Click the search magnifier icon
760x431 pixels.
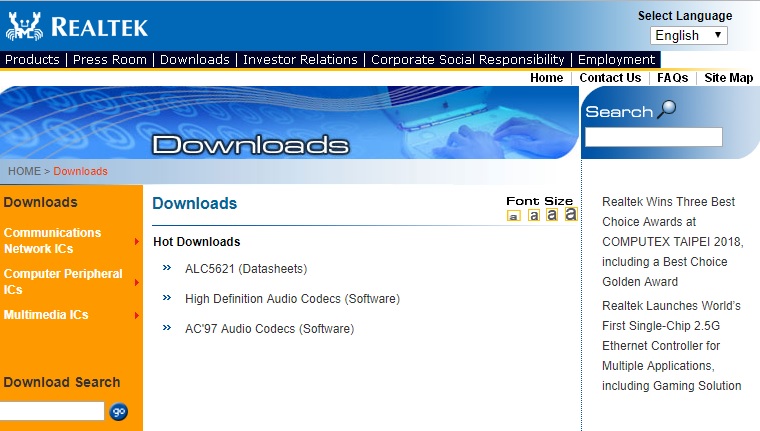coord(666,110)
